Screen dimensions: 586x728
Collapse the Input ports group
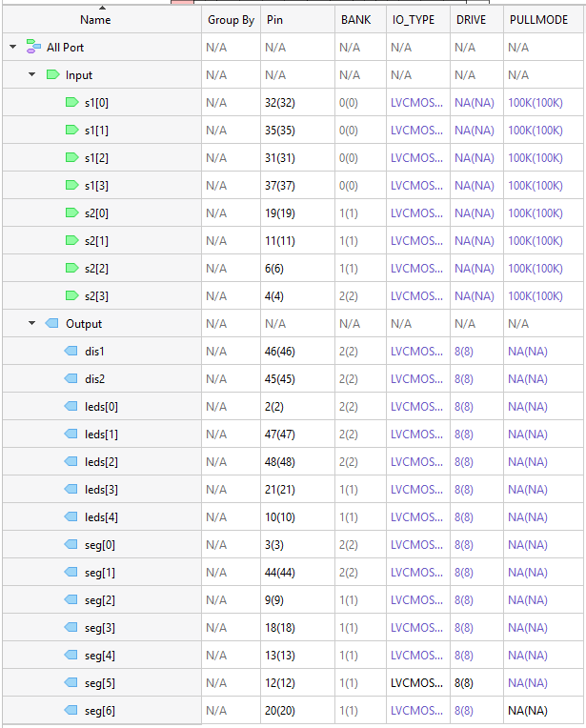pos(31,74)
